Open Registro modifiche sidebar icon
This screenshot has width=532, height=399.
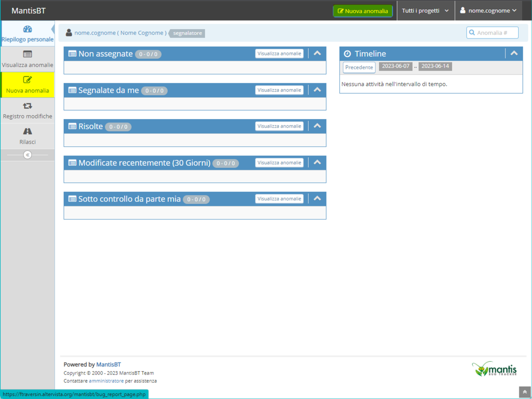click(27, 106)
